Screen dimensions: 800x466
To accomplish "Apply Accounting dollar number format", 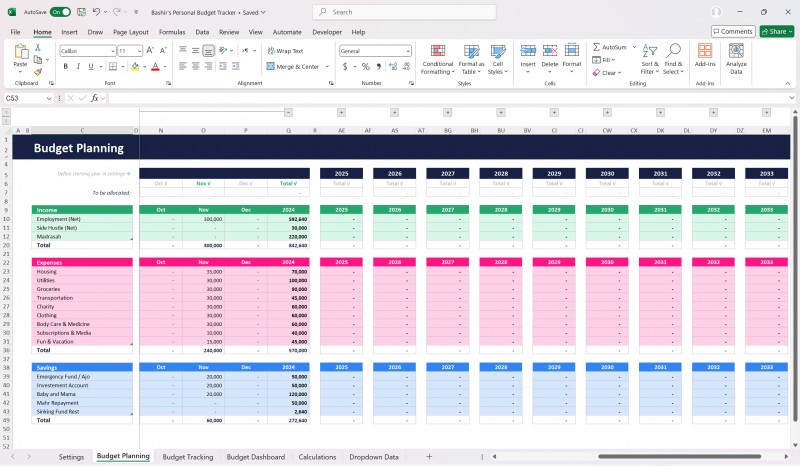I will (x=345, y=66).
